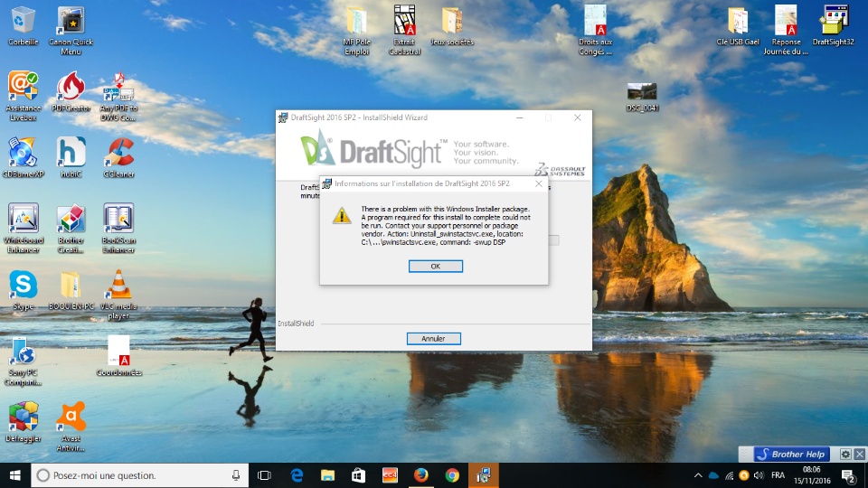Screen dimensions: 868x488
Task: Switch to the installer taskbar button
Action: pyautogui.click(x=483, y=475)
